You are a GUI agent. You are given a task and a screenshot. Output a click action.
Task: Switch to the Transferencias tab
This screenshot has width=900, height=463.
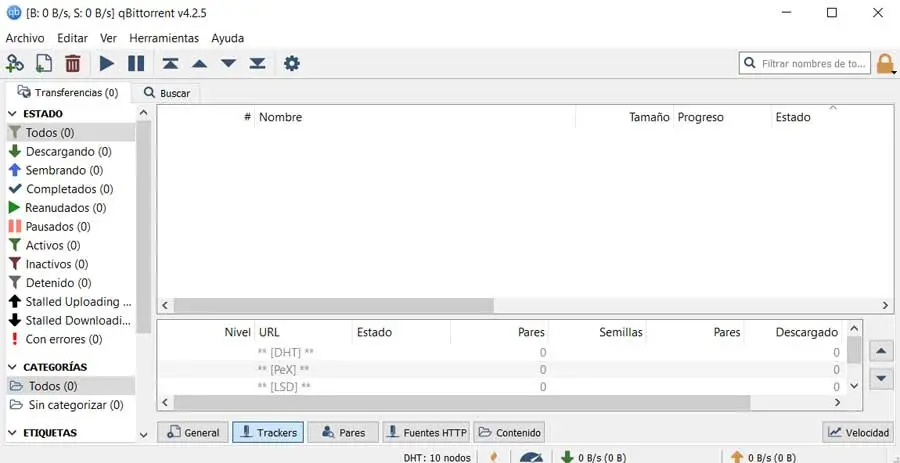coord(68,92)
